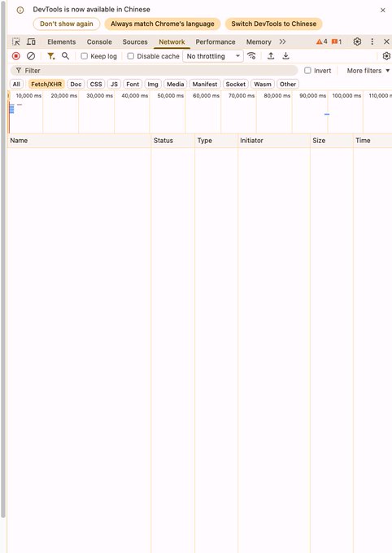Switch to the Console tab

[99, 41]
